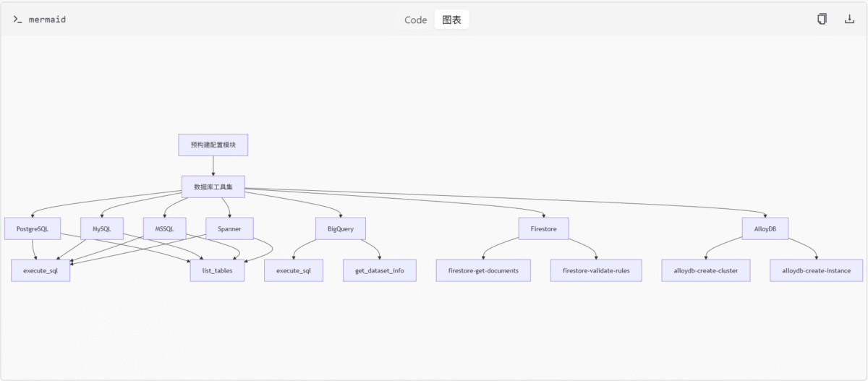Click the execute_sql node under BigQuery

pyautogui.click(x=294, y=270)
